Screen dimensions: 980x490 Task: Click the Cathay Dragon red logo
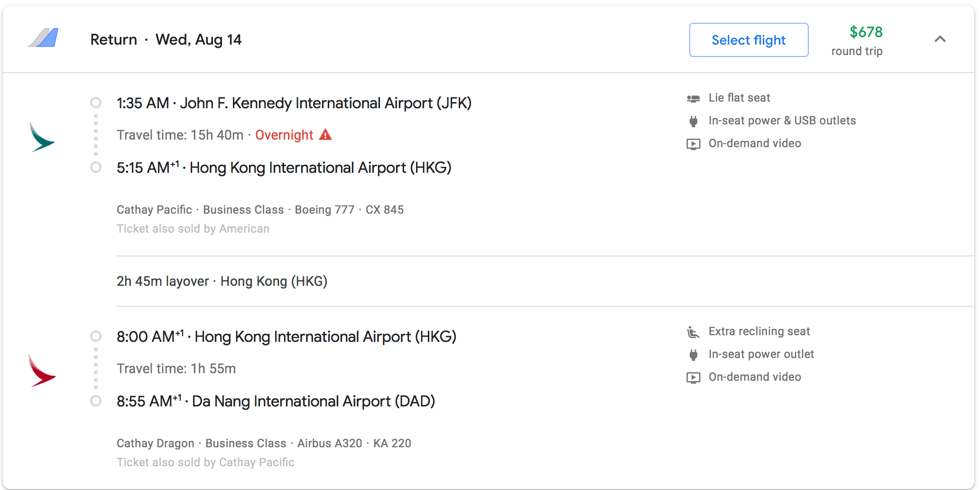coord(42,371)
